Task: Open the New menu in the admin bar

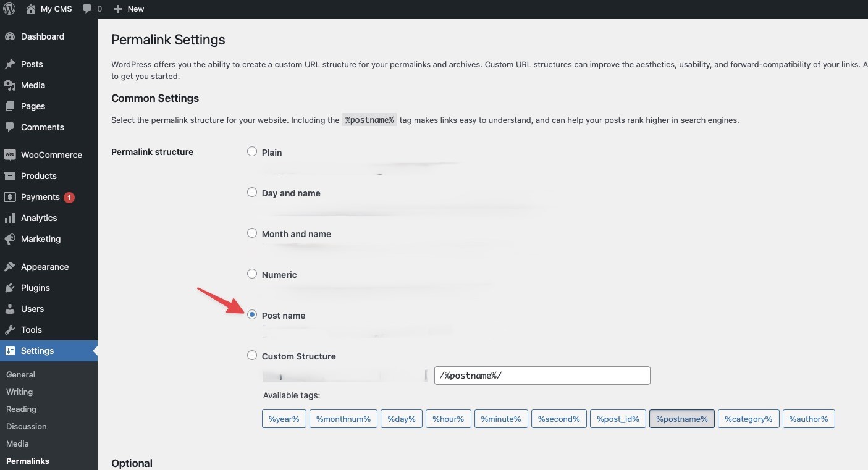Action: coord(129,9)
